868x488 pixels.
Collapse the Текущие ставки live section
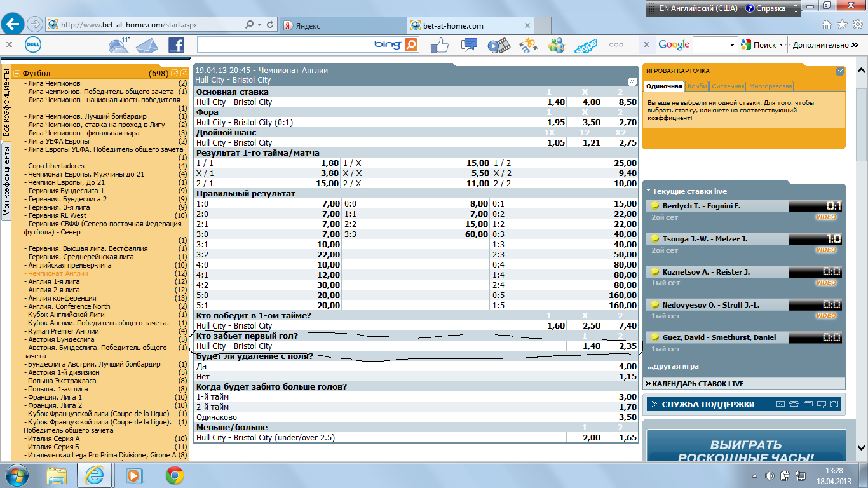coord(648,191)
